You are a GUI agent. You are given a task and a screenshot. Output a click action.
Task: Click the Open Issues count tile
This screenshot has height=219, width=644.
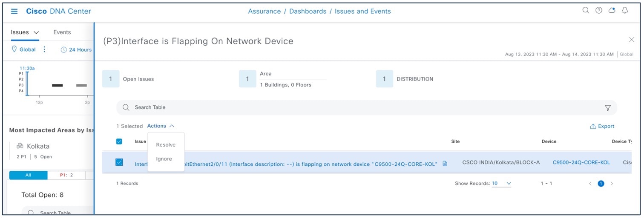click(x=111, y=79)
